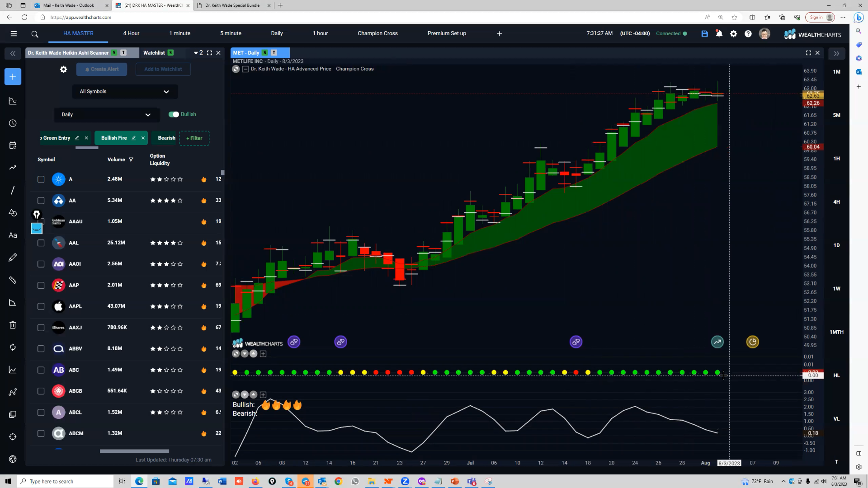Add a new workspace tab with plus

(x=500, y=34)
